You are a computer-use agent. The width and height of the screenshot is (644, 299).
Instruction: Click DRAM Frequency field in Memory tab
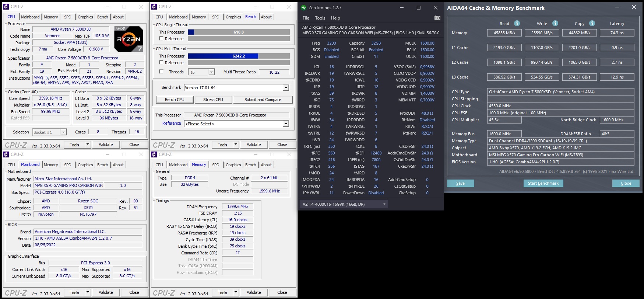tap(238, 206)
